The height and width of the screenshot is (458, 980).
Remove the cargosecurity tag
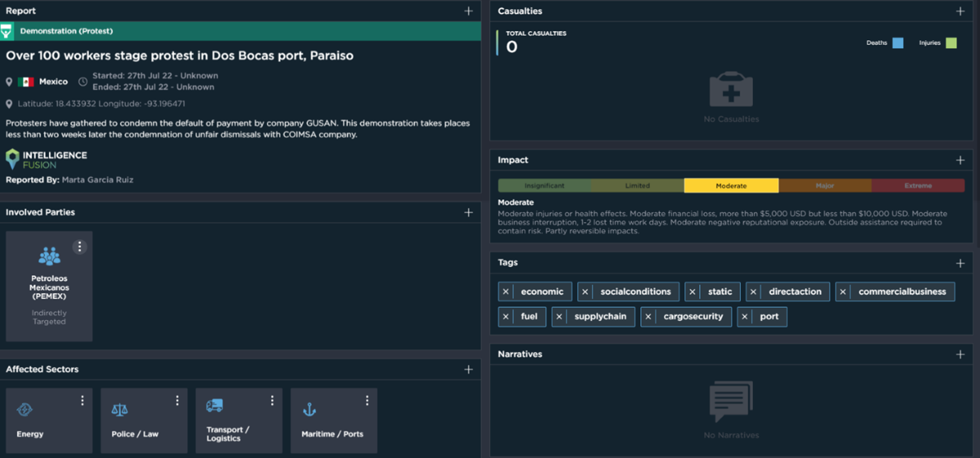point(648,317)
